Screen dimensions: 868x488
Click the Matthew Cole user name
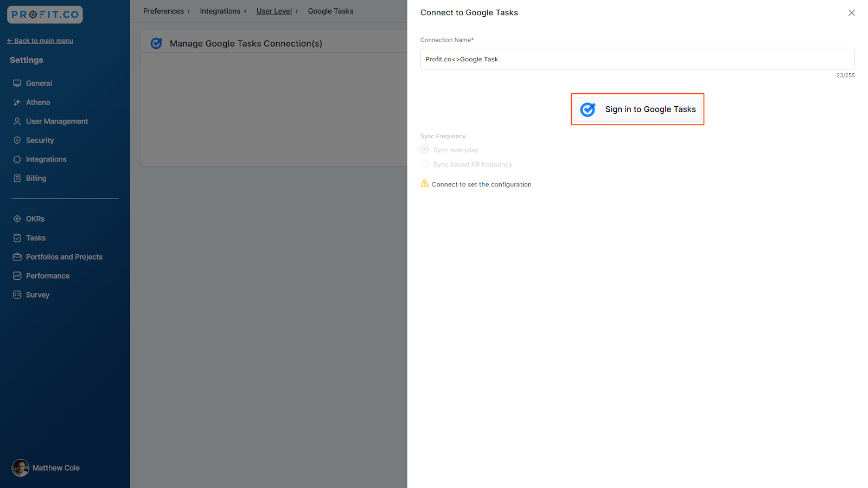(x=56, y=468)
